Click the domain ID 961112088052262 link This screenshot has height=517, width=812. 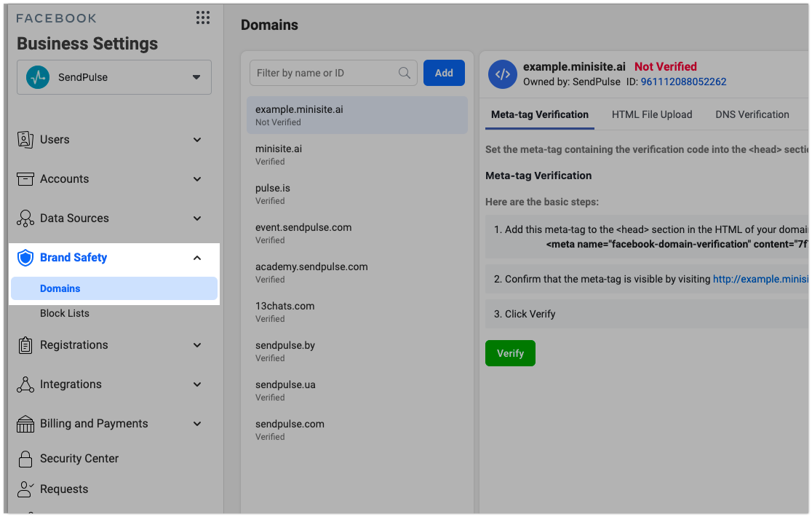[683, 82]
